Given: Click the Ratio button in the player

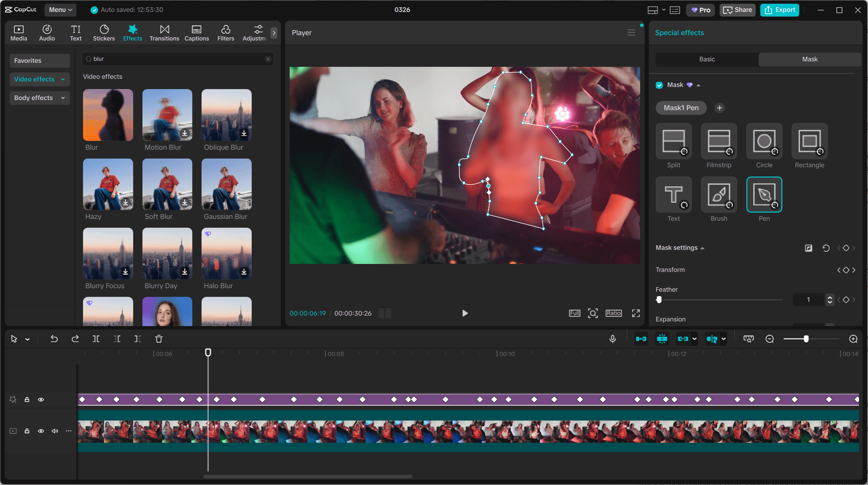Looking at the screenshot, I should [613, 313].
